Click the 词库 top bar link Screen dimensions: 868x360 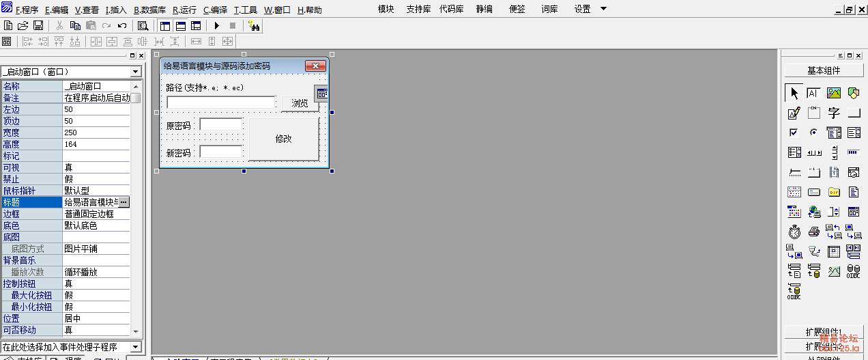tap(549, 9)
